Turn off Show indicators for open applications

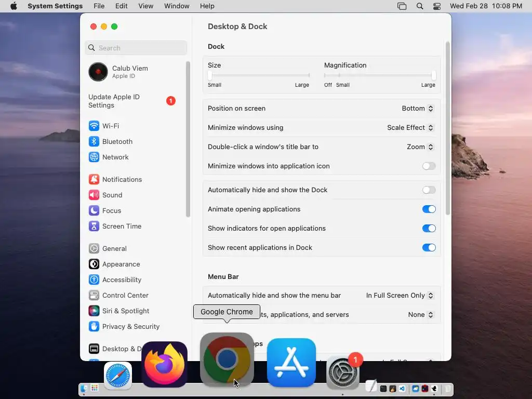(x=429, y=229)
